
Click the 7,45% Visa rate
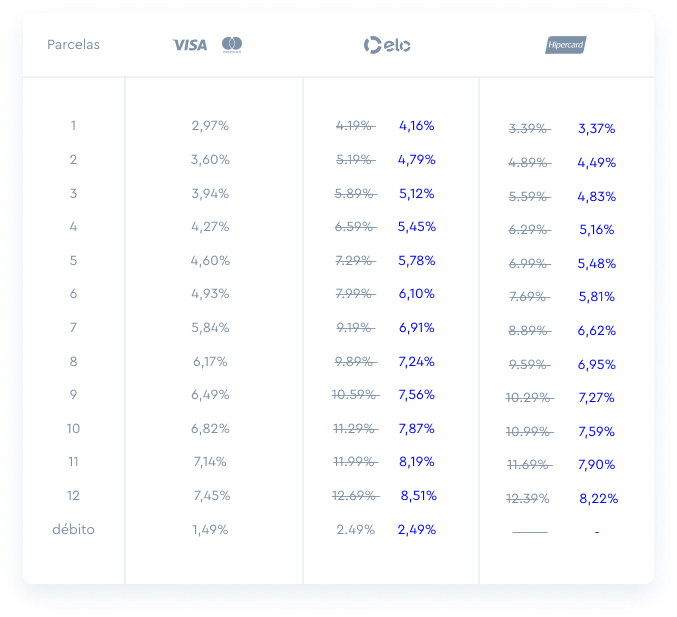click(x=211, y=495)
